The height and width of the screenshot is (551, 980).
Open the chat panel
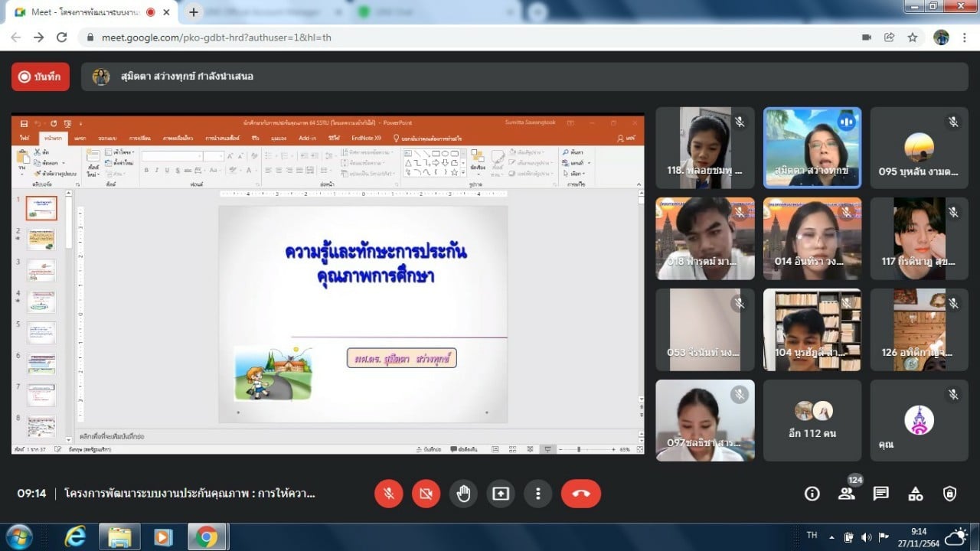pos(881,494)
